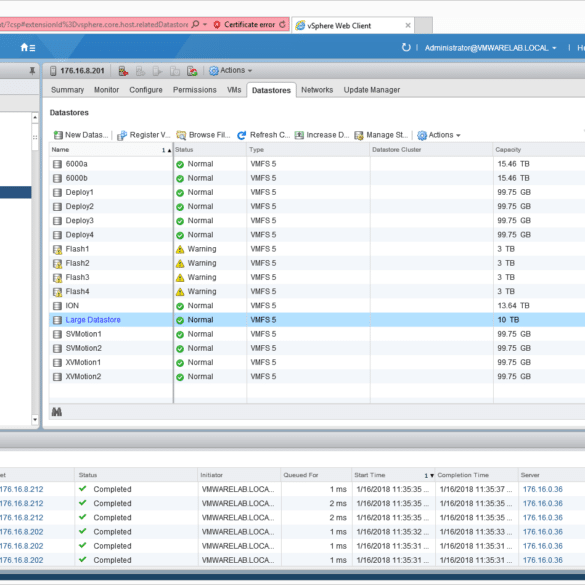Switch to the Summary tab
This screenshot has height=585, width=585.
coord(68,90)
